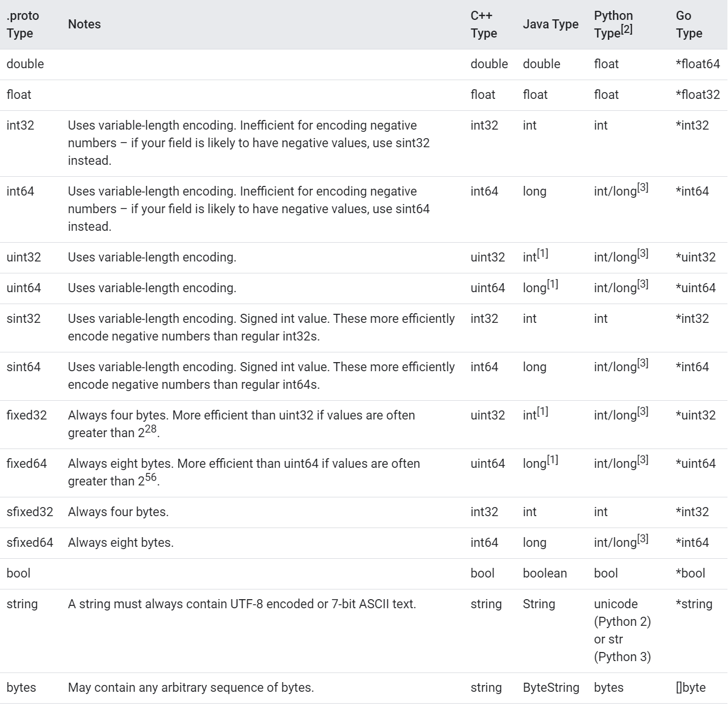Click Python footnote [3] in uint32 row
The width and height of the screenshot is (728, 706).
coord(643,254)
